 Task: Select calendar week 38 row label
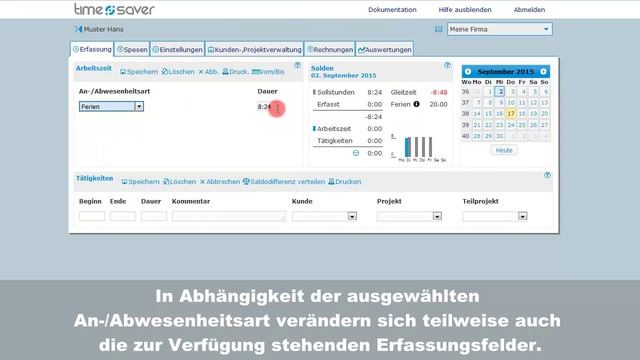click(x=466, y=113)
